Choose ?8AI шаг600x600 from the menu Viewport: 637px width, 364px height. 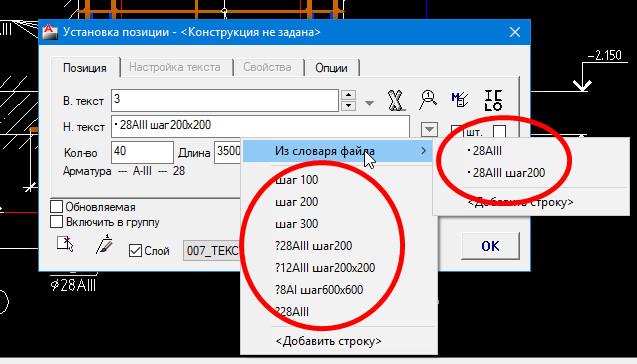tap(319, 290)
